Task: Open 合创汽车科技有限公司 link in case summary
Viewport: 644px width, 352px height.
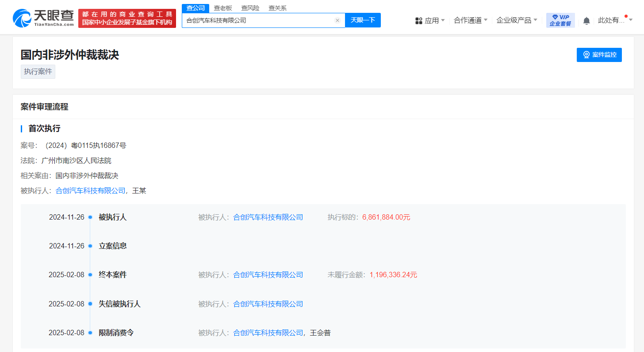Action: coord(91,191)
